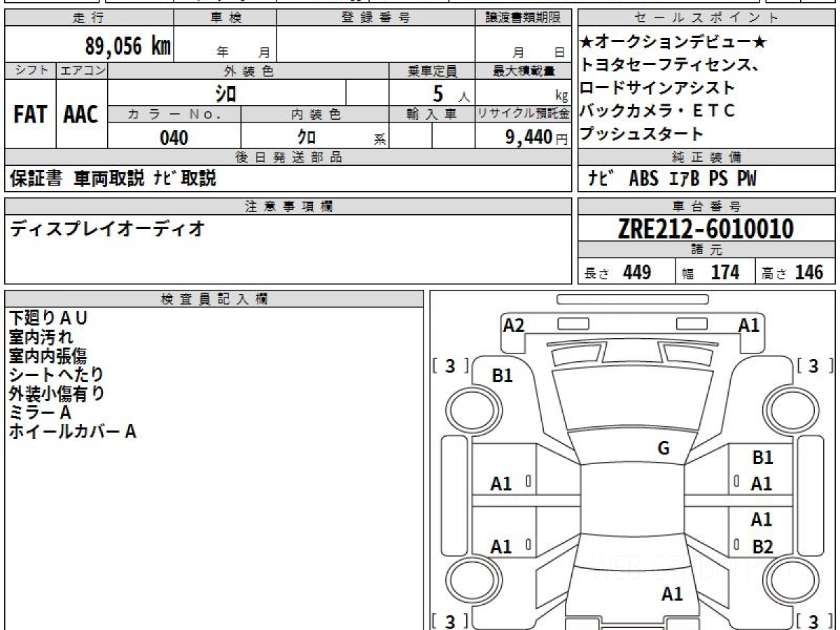Select chassis number ZRE212-6010010

(706, 229)
